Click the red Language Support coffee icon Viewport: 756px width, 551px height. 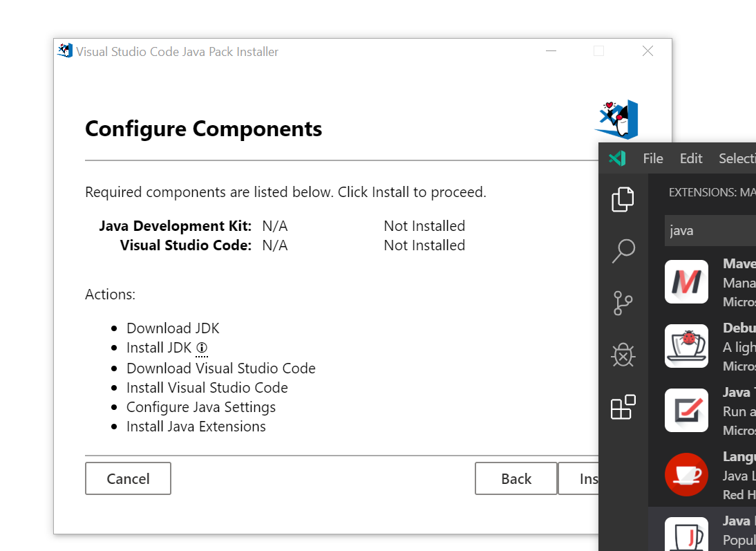[x=687, y=474]
